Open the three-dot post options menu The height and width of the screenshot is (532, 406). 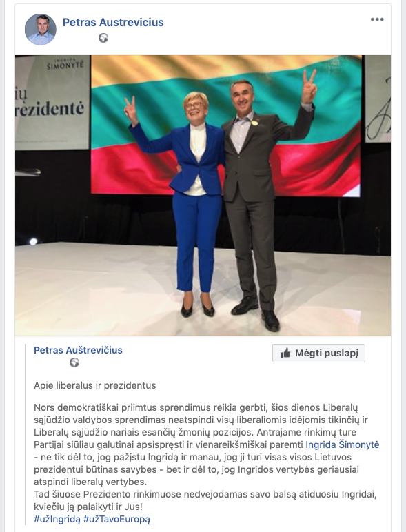click(x=377, y=19)
